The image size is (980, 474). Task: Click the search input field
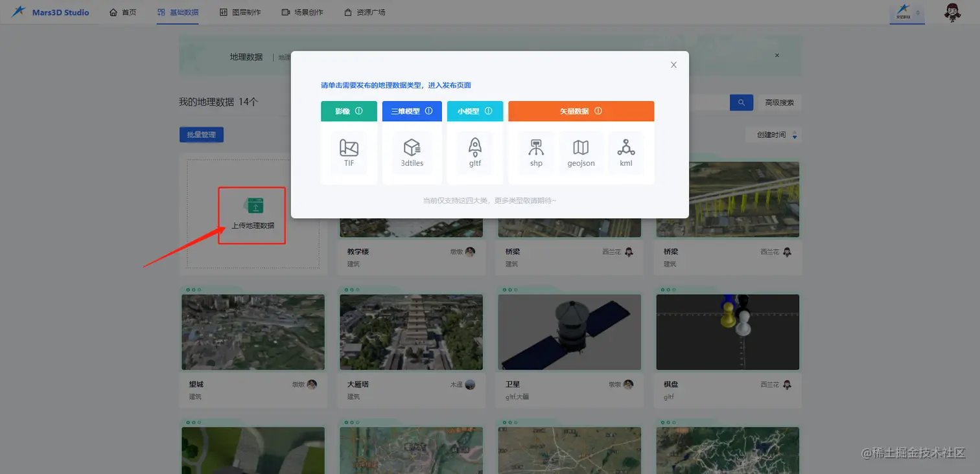coord(708,102)
